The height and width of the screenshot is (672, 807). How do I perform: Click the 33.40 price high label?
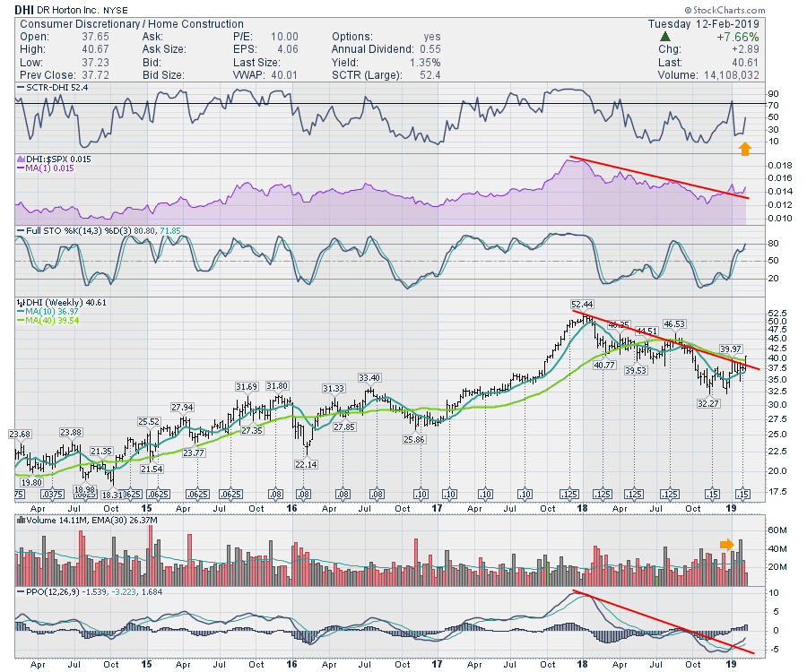[x=369, y=378]
